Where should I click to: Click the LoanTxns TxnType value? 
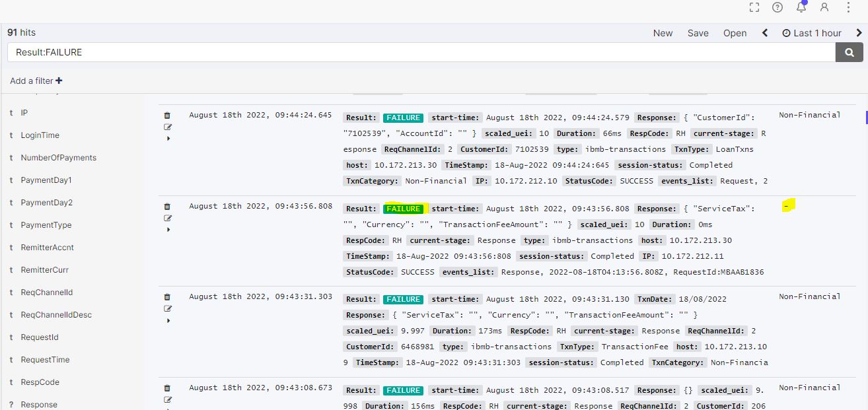click(732, 149)
